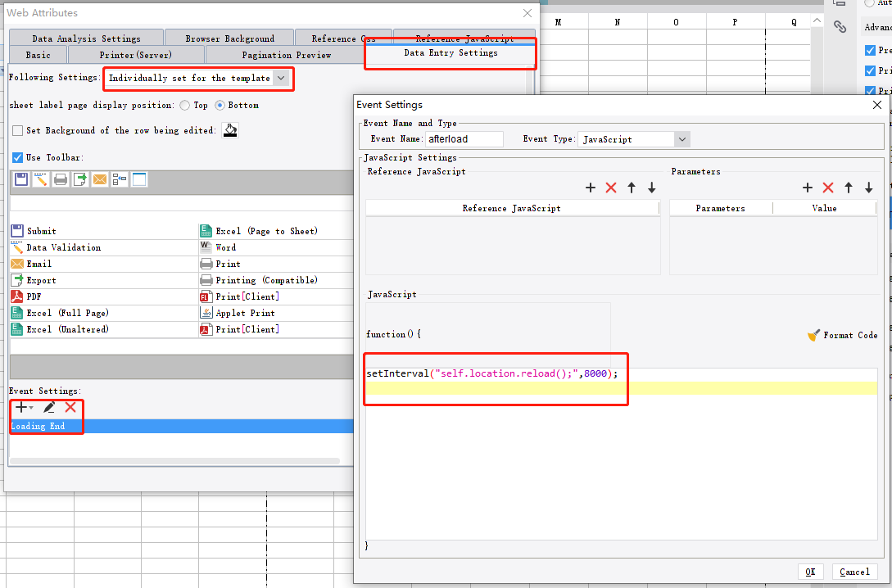Viewport: 892px width, 588px height.
Task: Select Top sheet label position
Action: [184, 105]
